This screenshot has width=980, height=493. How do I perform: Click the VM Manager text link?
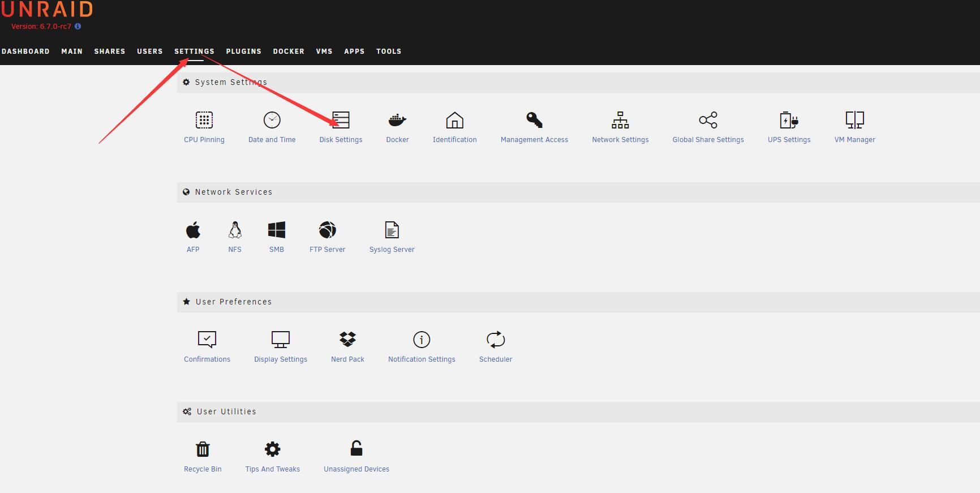[x=855, y=140]
